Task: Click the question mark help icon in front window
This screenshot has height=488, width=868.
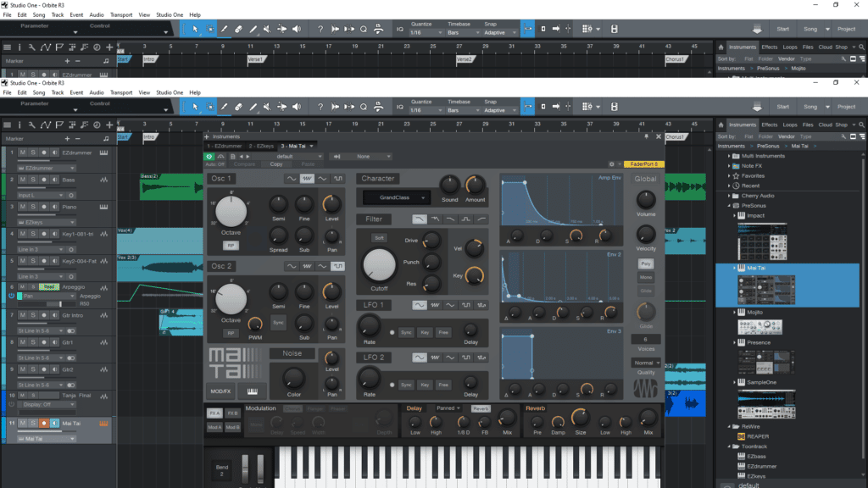Action: coord(320,107)
